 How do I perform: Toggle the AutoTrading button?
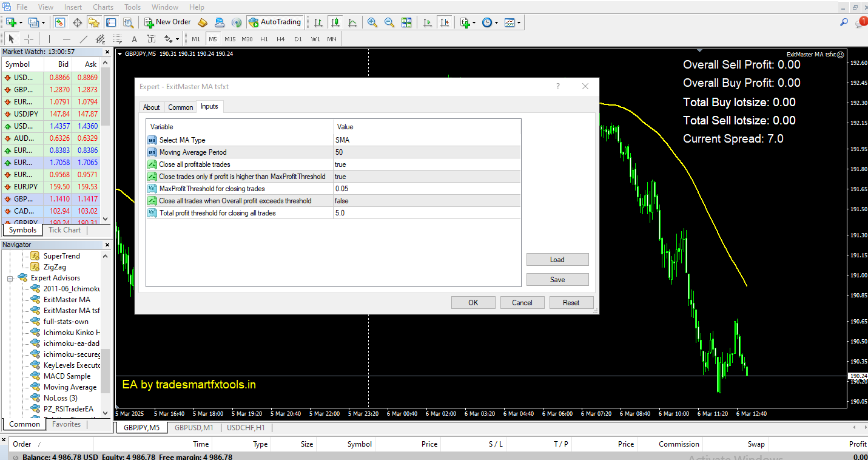click(x=275, y=22)
